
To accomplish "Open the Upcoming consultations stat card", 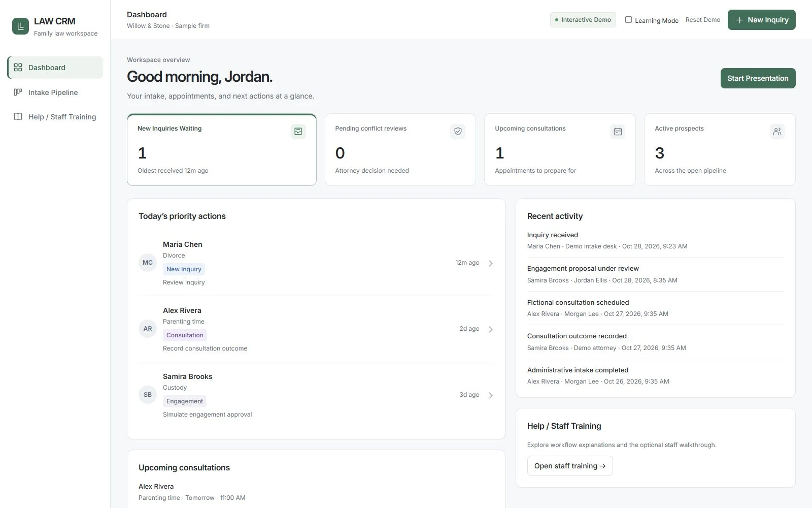I will [x=560, y=149].
